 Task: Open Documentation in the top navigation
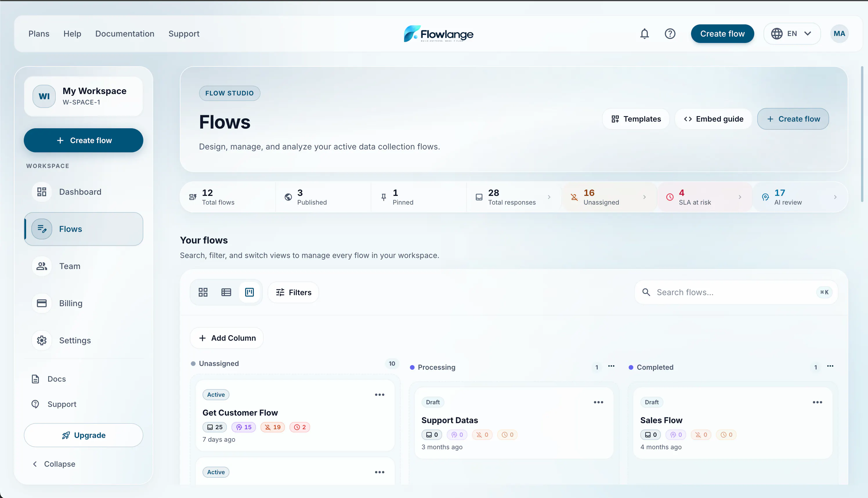125,34
